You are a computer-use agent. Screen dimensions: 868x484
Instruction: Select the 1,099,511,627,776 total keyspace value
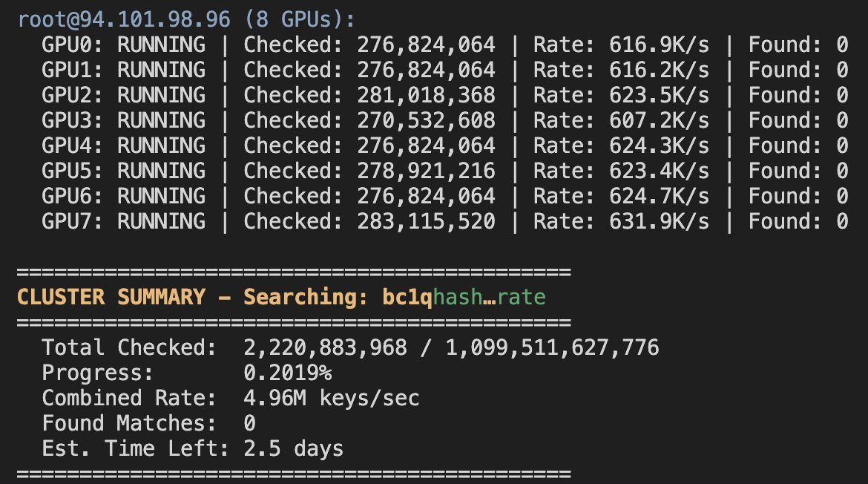(553, 347)
